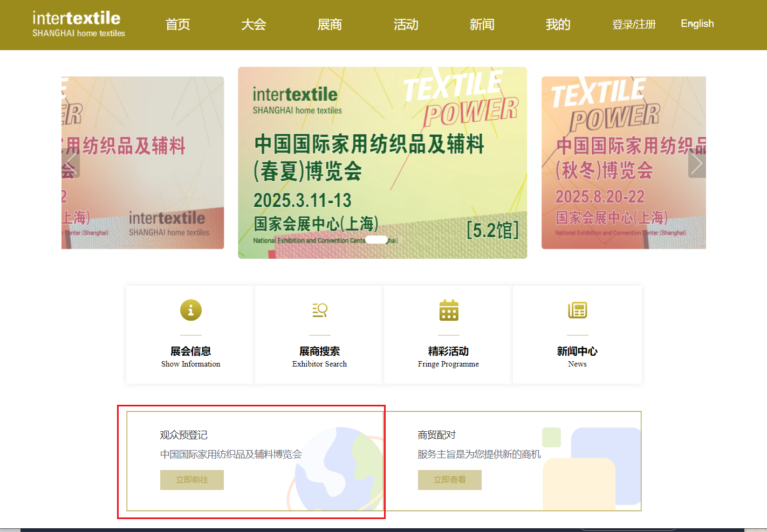This screenshot has height=532, width=767.
Task: Open the 大会 menu item
Action: click(x=254, y=24)
